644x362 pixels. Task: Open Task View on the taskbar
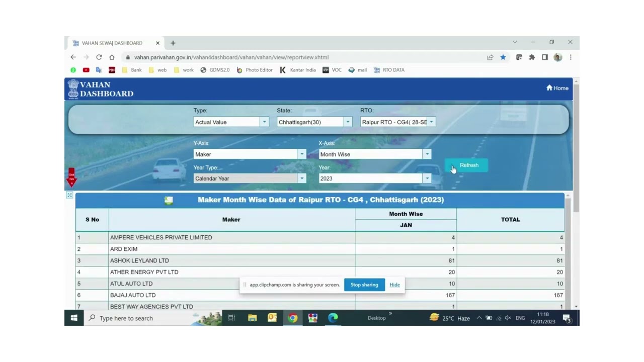[x=232, y=318]
